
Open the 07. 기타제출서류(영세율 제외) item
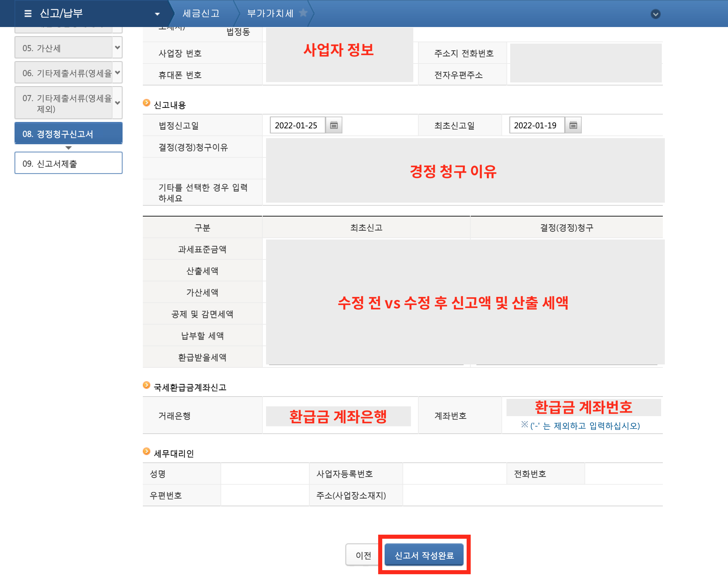63,103
